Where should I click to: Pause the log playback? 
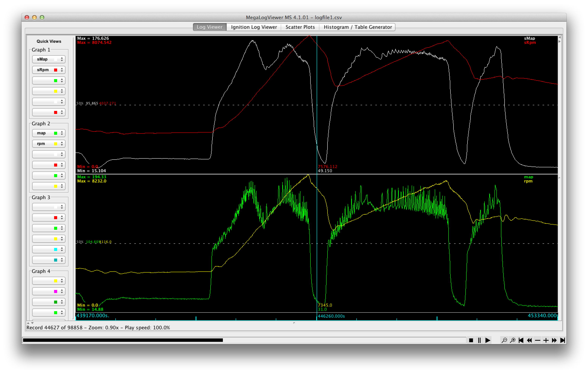coord(479,340)
